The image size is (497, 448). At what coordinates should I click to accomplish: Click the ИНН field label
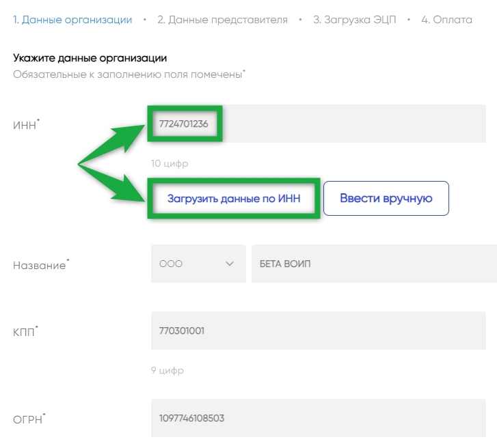(x=26, y=125)
